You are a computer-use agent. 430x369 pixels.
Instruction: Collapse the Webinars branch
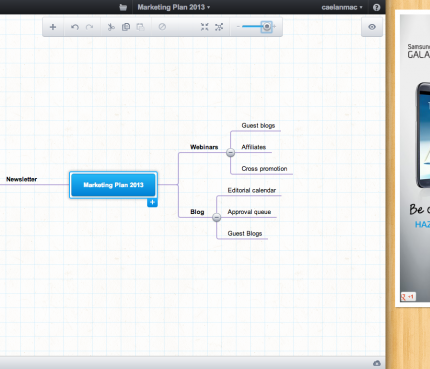click(x=230, y=153)
